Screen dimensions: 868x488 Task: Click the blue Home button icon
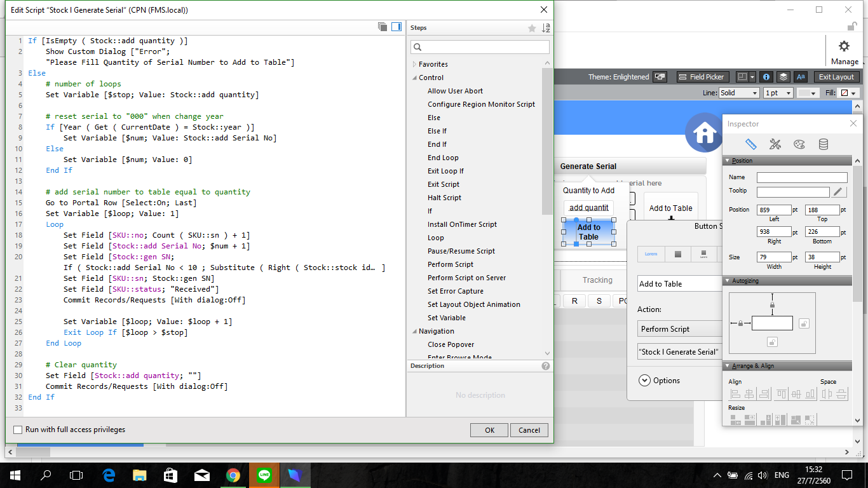point(704,132)
